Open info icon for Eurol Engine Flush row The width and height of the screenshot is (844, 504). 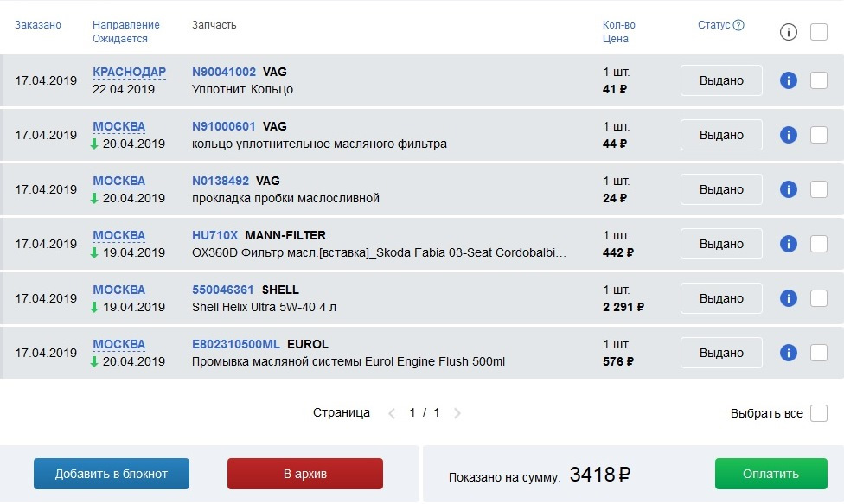click(x=788, y=353)
